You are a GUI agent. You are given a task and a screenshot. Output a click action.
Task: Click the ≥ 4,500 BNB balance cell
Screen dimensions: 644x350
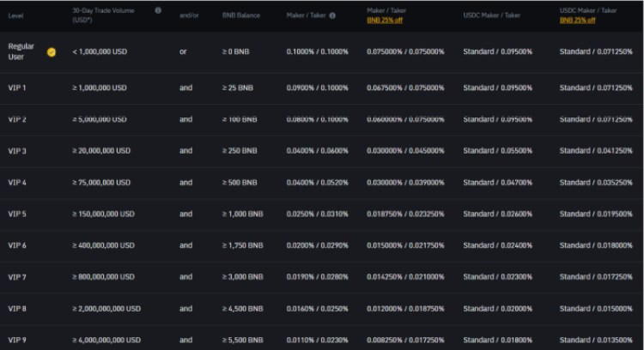coord(243,309)
